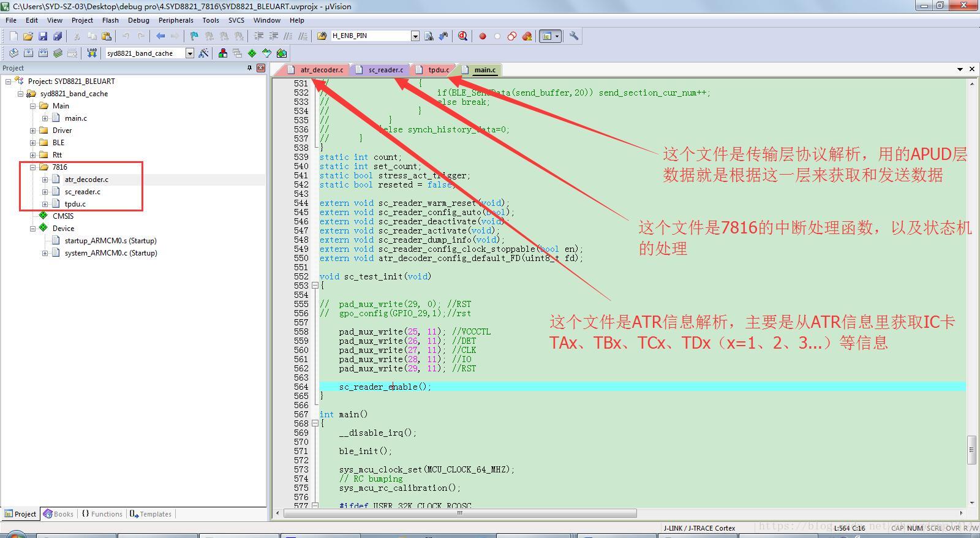Open batch build icon
Image resolution: width=980 pixels, height=538 pixels.
coord(58,53)
